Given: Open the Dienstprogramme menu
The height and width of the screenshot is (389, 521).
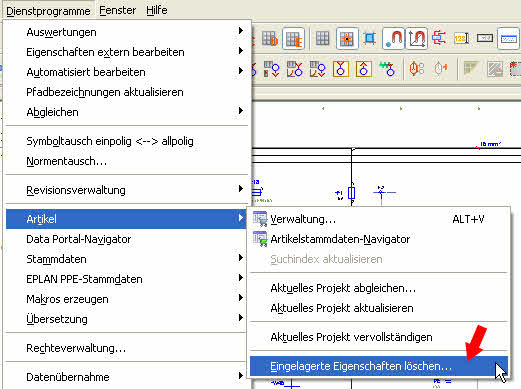Looking at the screenshot, I should tap(48, 11).
